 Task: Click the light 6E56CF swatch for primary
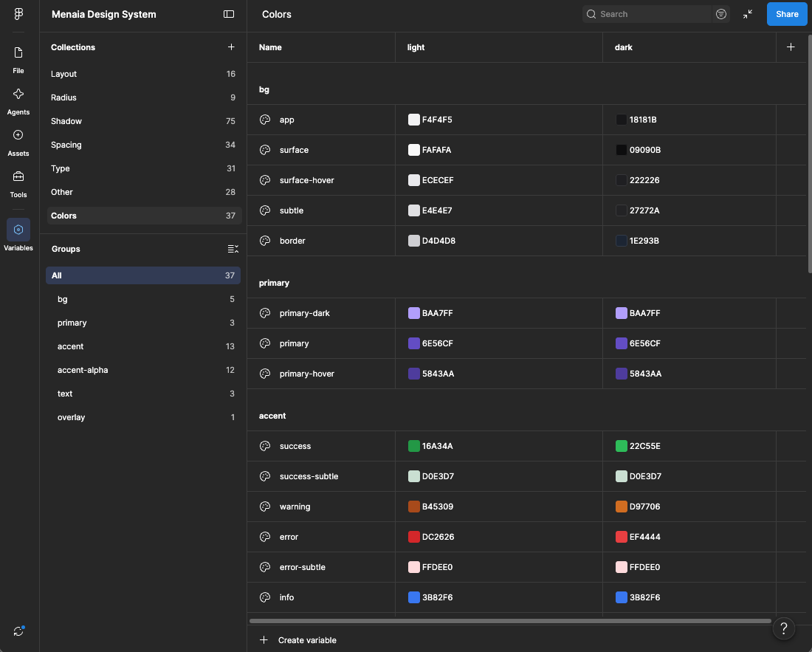(414, 343)
